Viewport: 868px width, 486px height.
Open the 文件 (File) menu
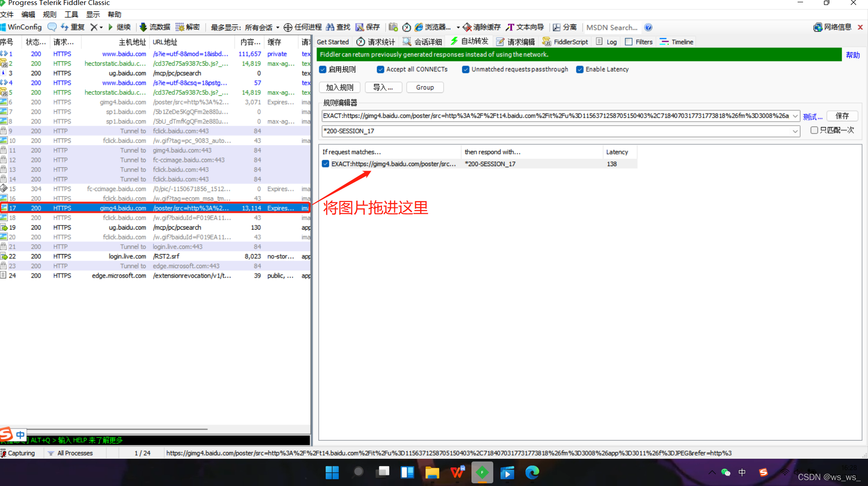pos(7,15)
